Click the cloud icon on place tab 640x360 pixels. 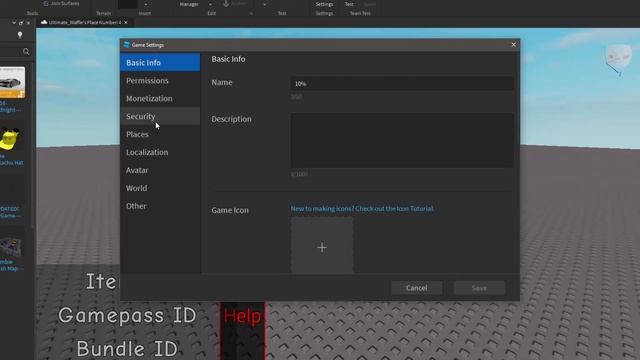(x=44, y=22)
